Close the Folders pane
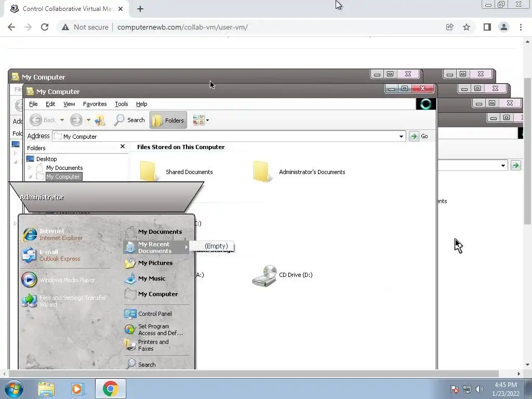532x399 pixels. coord(123,147)
